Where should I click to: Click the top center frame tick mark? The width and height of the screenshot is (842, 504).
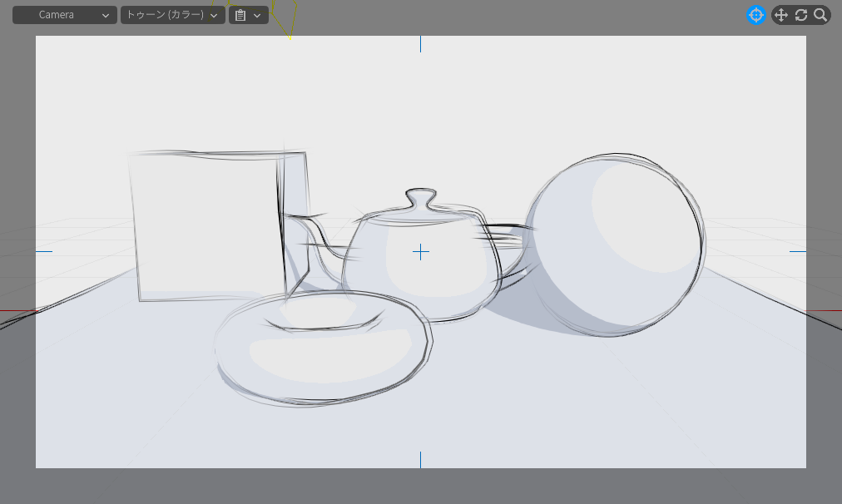[420, 44]
